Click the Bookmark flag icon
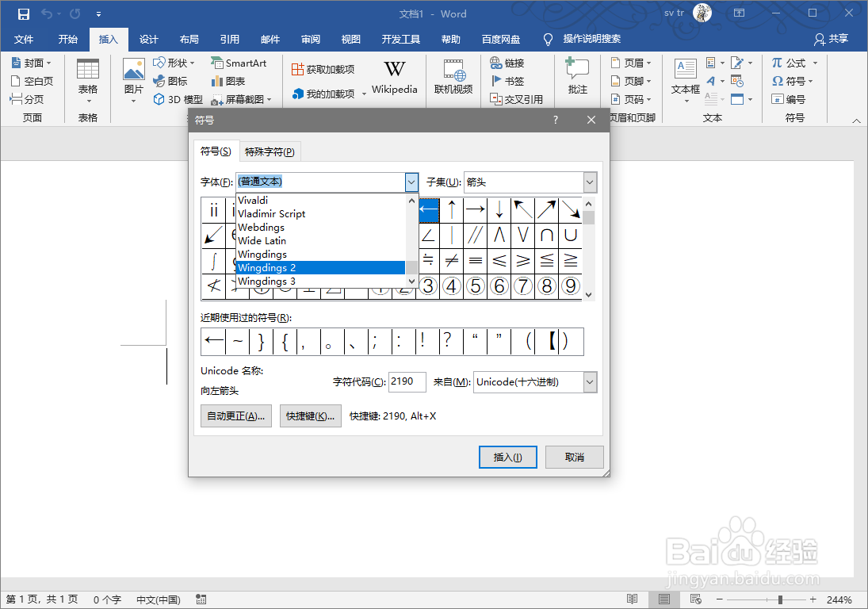This screenshot has width=868, height=609. point(496,81)
